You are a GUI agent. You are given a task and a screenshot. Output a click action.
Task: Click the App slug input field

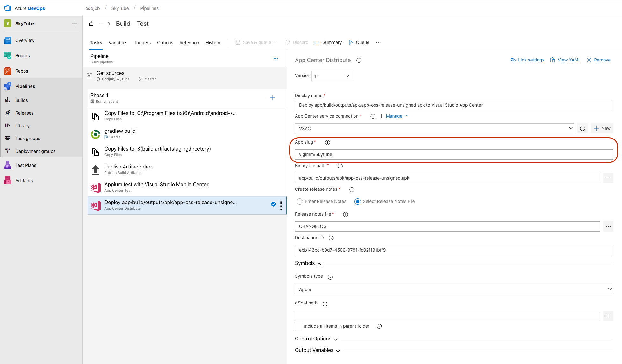454,154
